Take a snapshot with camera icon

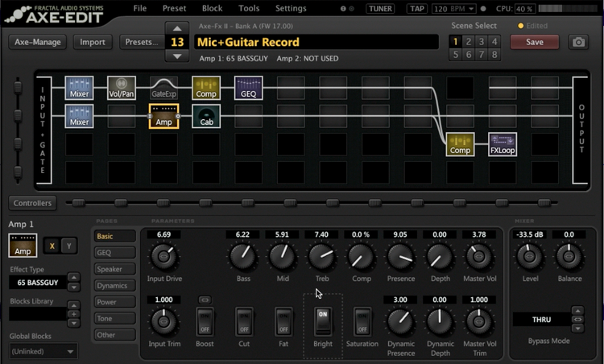pos(578,42)
